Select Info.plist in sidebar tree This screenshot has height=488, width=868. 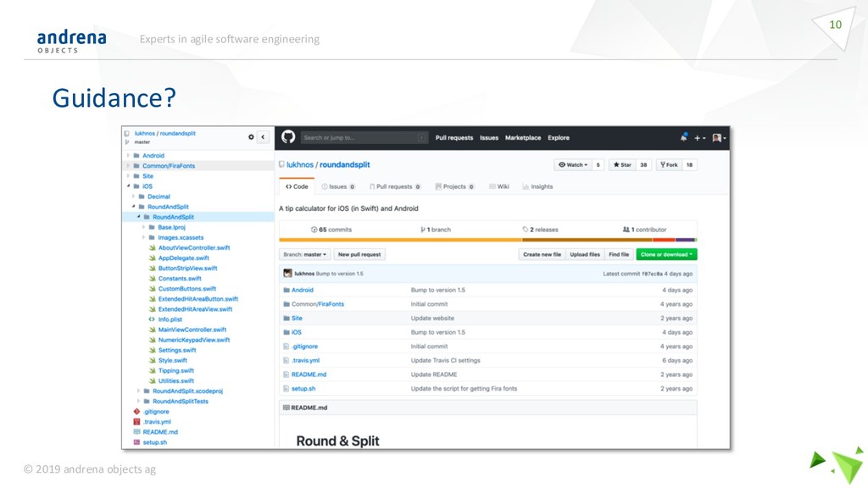[170, 319]
